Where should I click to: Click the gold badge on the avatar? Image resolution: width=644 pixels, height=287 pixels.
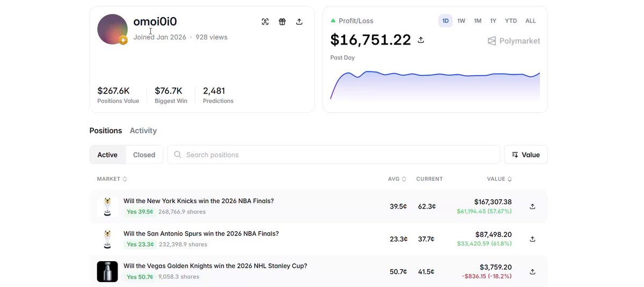click(x=123, y=40)
